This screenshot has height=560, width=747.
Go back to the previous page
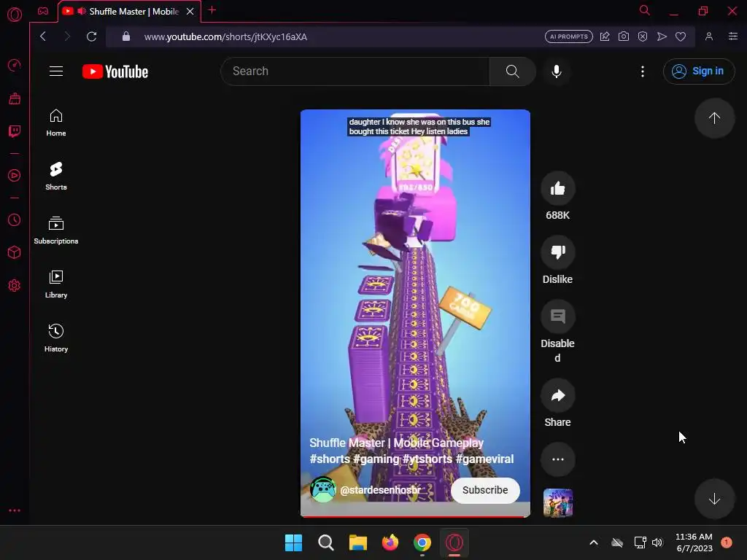tap(43, 36)
